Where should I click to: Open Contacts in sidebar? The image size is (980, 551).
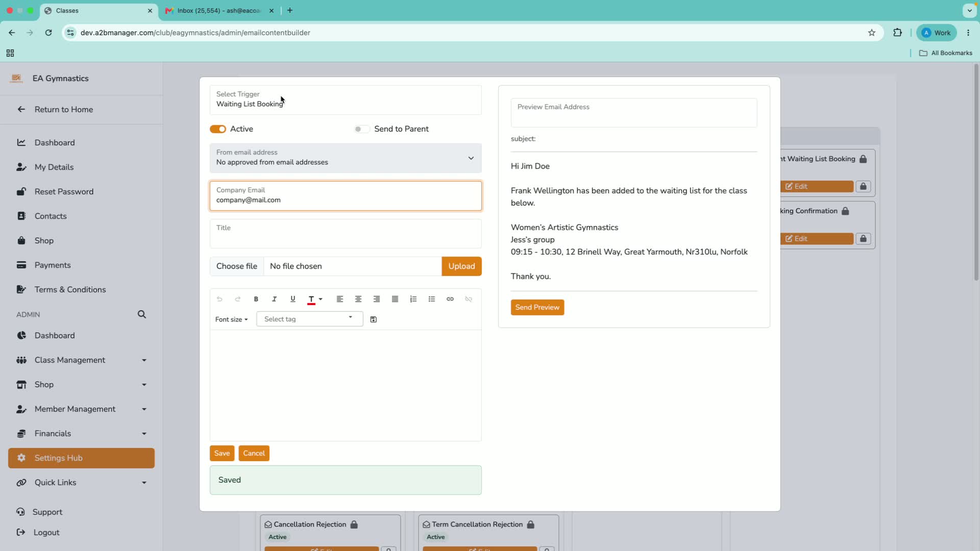(x=51, y=216)
